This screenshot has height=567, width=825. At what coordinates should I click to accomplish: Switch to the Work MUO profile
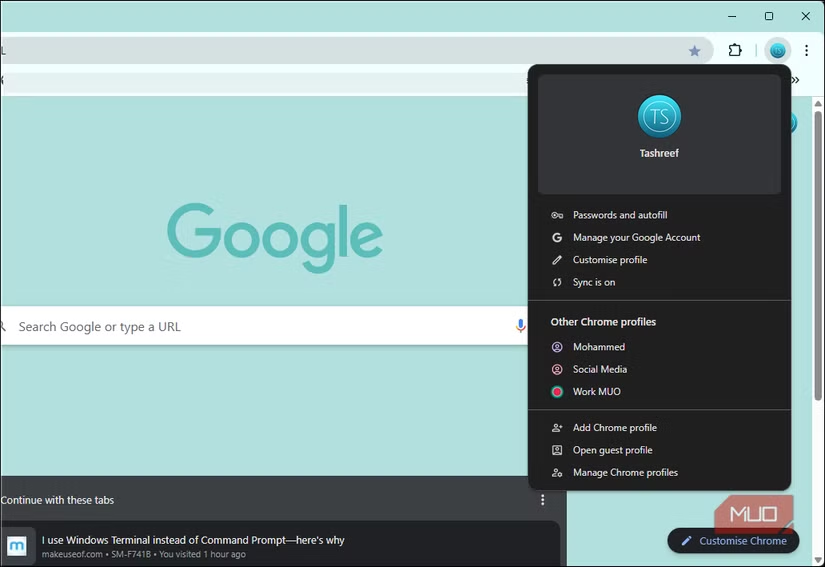coord(596,392)
